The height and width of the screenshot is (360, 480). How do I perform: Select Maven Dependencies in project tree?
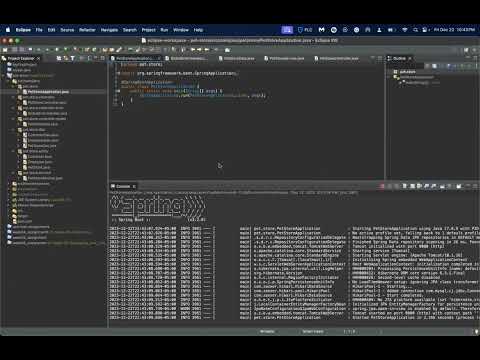click(x=33, y=205)
